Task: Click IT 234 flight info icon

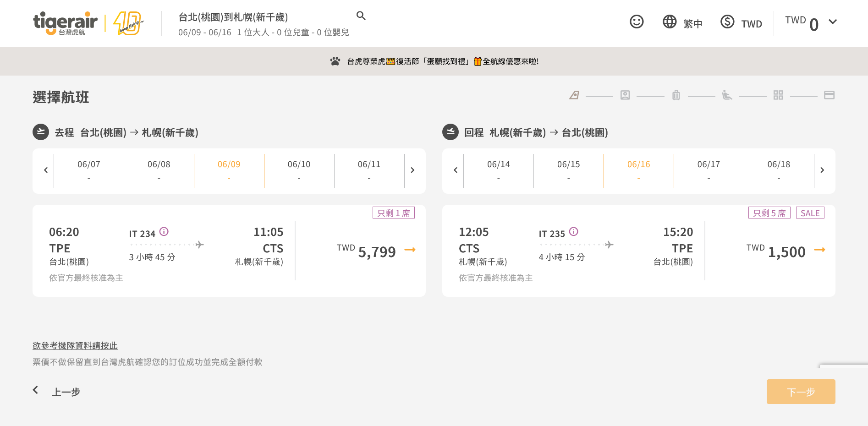Action: click(x=164, y=231)
